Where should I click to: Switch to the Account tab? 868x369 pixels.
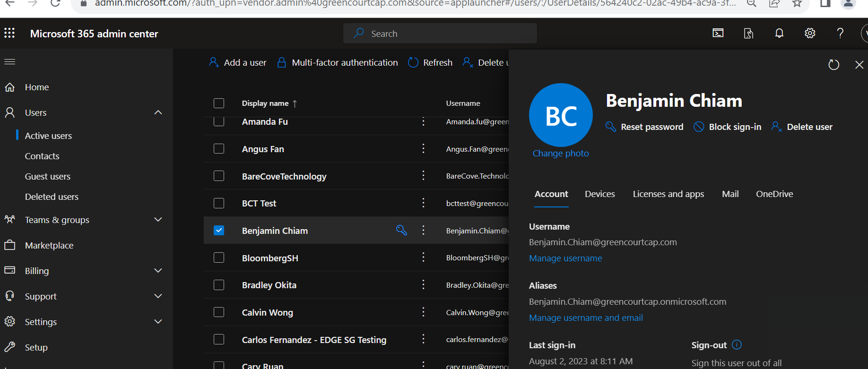pos(551,194)
